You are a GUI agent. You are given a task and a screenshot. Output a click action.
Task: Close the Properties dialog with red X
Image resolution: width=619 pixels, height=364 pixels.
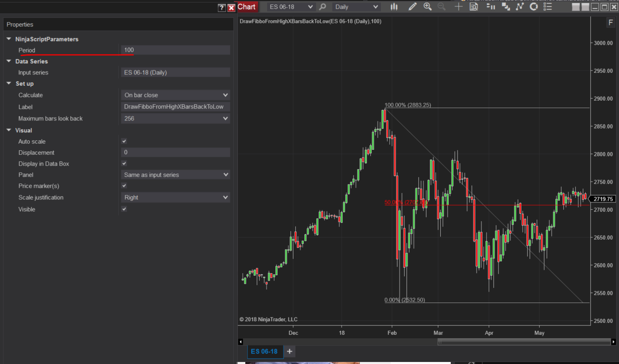pyautogui.click(x=231, y=8)
